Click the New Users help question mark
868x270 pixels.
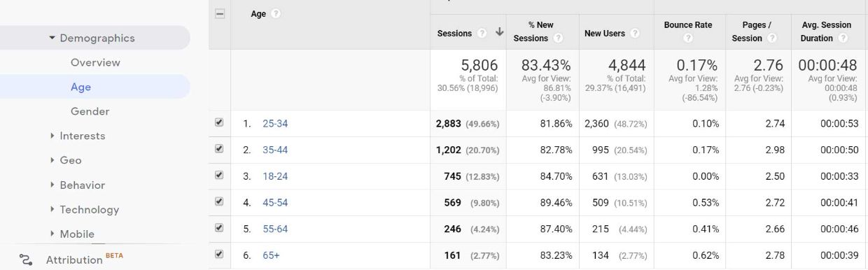pos(636,33)
